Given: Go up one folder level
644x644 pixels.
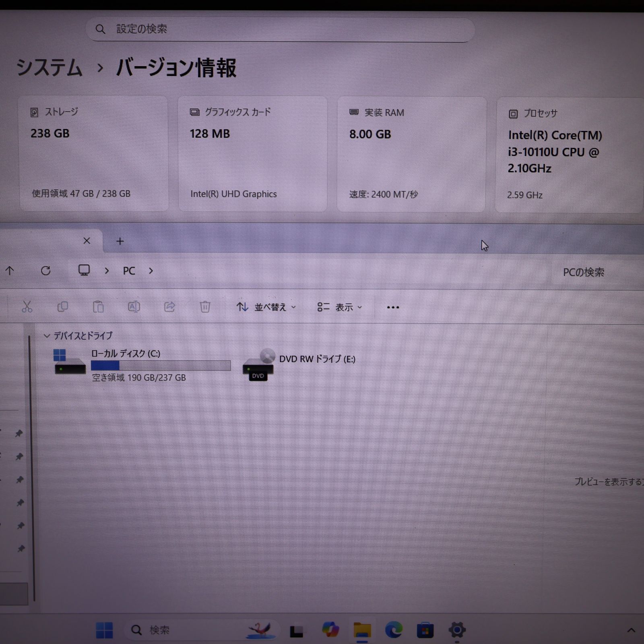Looking at the screenshot, I should (x=10, y=271).
